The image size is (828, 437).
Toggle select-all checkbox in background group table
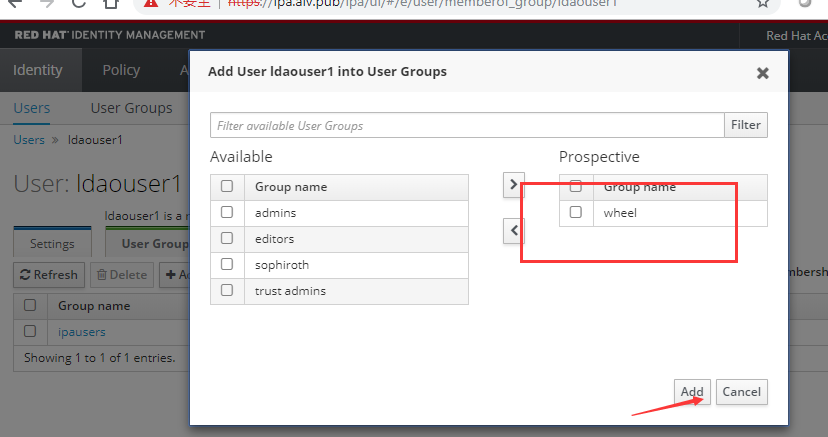tap(30, 305)
